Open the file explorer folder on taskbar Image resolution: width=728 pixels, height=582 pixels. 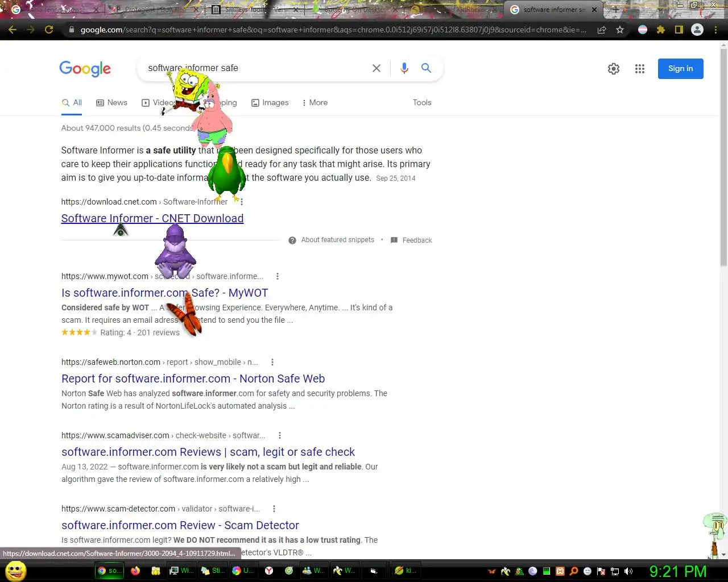[x=155, y=571]
